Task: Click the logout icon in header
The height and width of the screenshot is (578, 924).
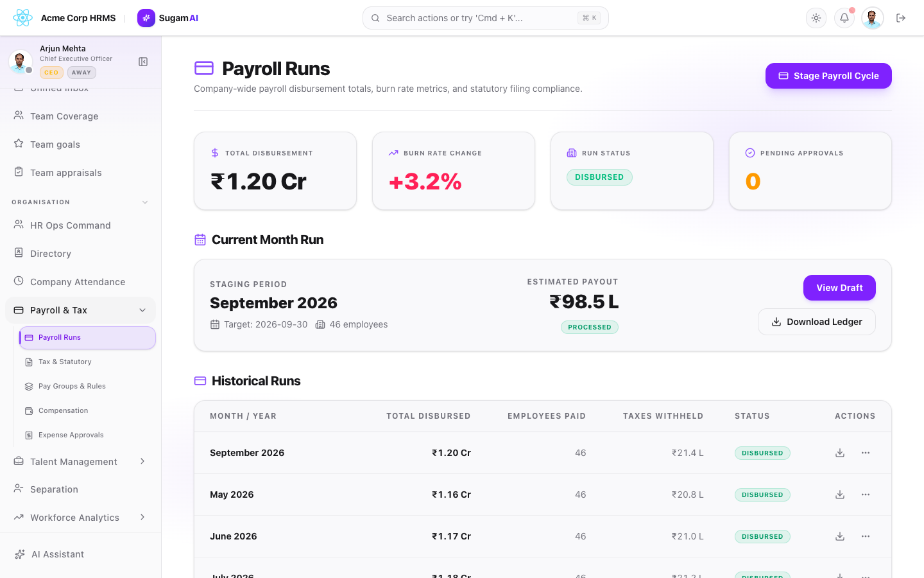Action: (x=901, y=18)
